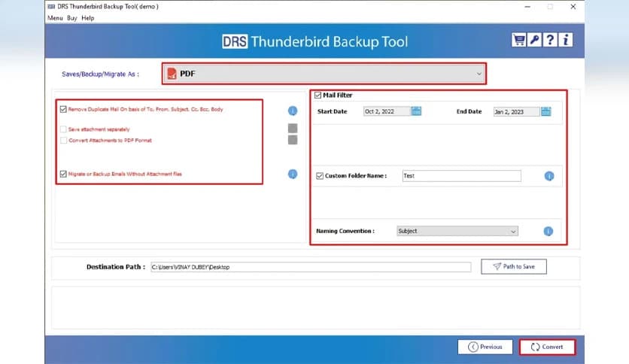The height and width of the screenshot is (364, 629).
Task: Click gray icon beside Save attachment separately
Action: 293,129
